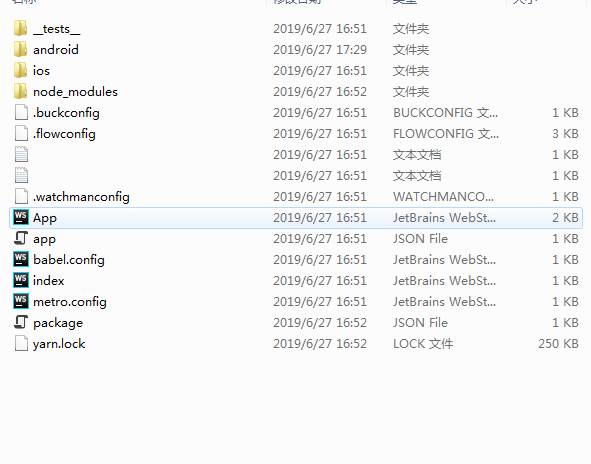This screenshot has width=591, height=464.
Task: Select the WebStorm icon beside babel.config
Action: [21, 259]
